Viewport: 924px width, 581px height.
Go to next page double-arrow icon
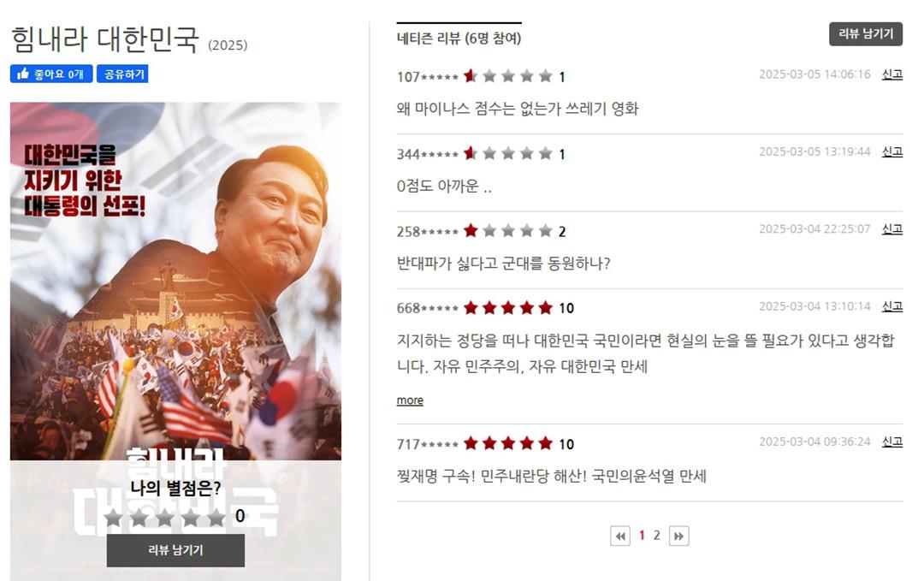[678, 537]
